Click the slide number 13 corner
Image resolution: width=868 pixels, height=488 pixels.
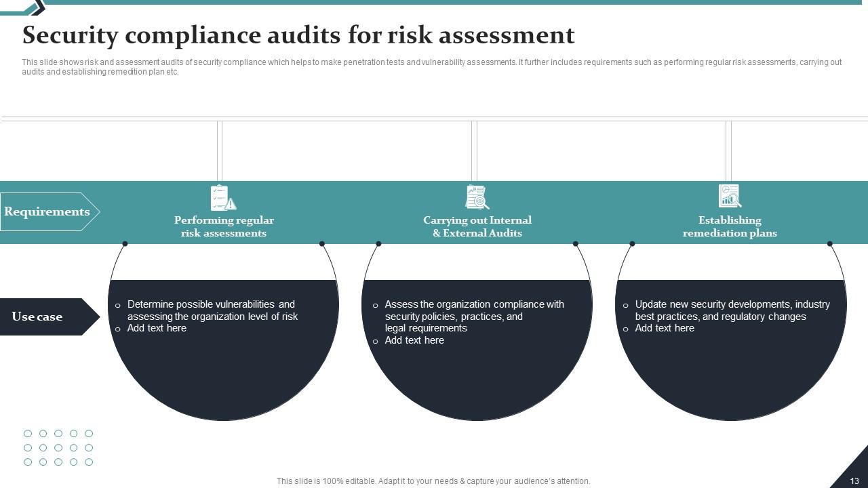(x=854, y=480)
